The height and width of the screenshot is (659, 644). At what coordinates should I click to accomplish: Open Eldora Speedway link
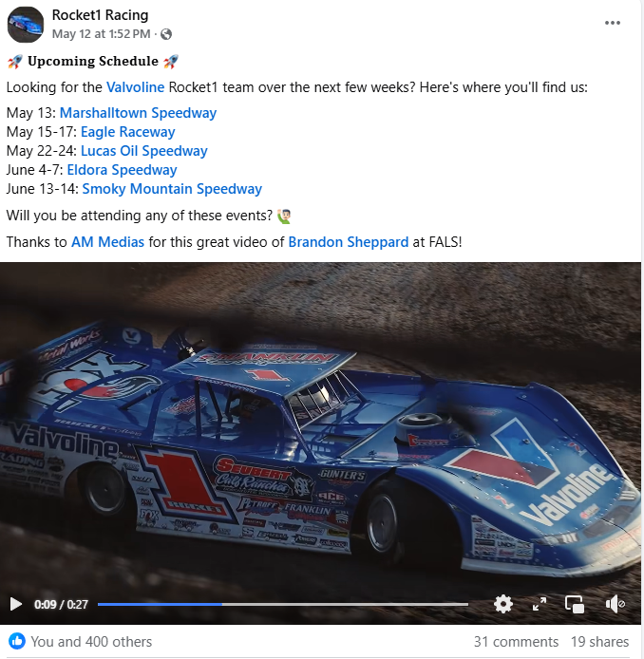click(122, 170)
